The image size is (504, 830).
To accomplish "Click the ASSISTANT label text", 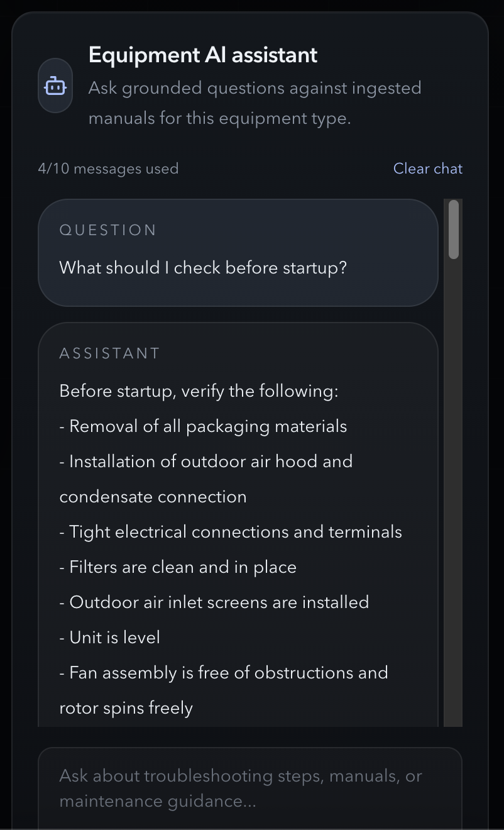I will pyautogui.click(x=110, y=353).
